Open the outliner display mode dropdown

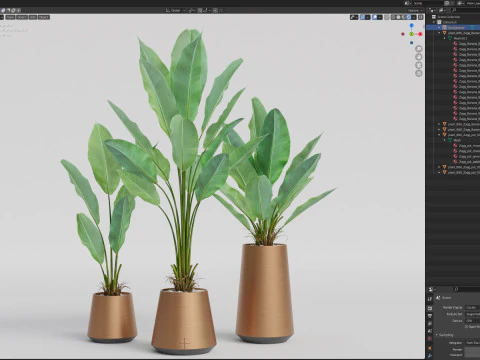tap(442, 10)
